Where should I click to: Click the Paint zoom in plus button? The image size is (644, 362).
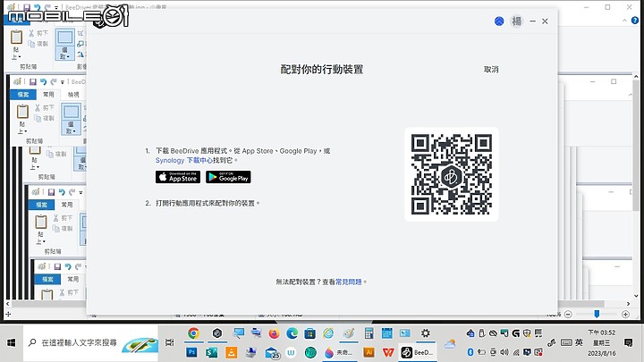click(x=625, y=315)
